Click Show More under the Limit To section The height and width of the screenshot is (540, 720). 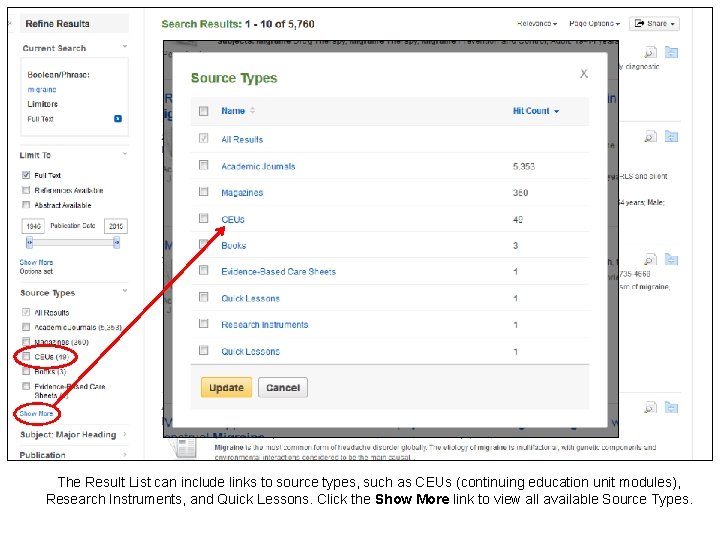point(36,262)
